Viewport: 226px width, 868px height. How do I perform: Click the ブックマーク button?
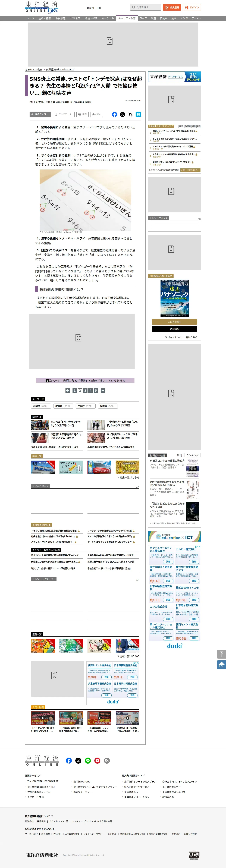point(64,114)
